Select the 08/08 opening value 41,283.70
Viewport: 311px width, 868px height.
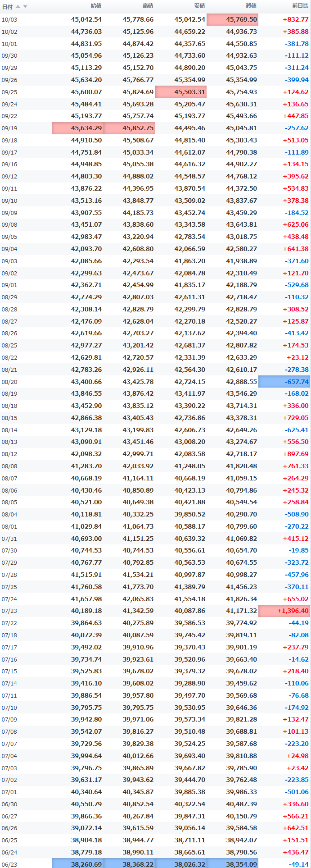point(86,466)
